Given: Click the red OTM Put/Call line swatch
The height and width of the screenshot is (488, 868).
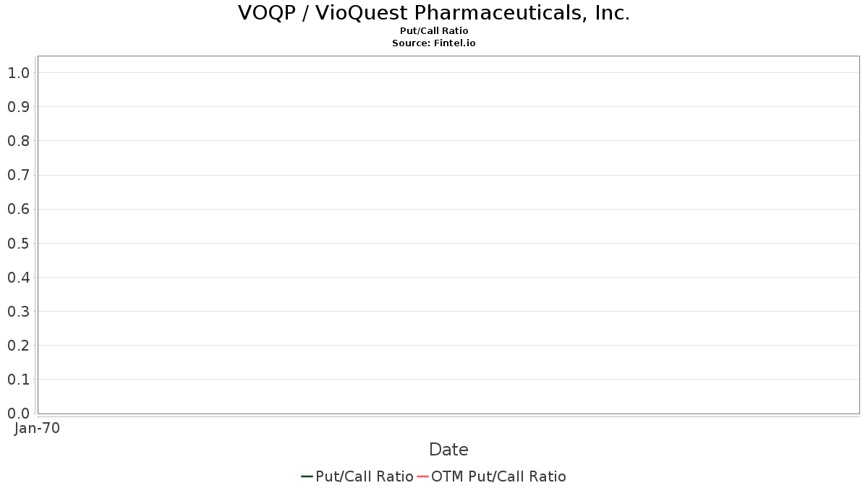Looking at the screenshot, I should (422, 476).
